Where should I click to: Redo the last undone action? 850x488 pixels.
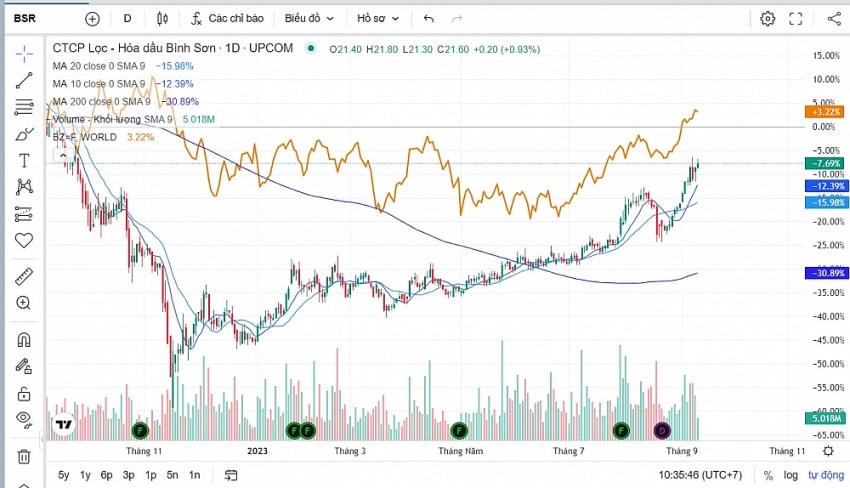(457, 19)
